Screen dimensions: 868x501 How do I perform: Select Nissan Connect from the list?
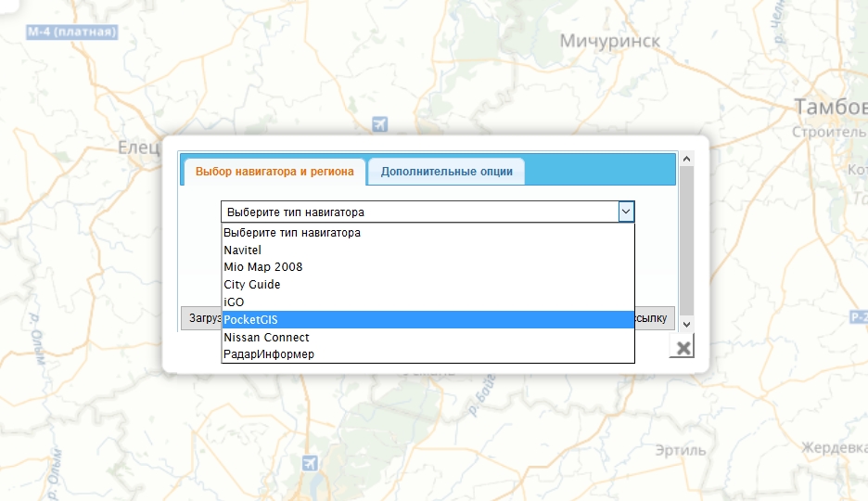(267, 338)
